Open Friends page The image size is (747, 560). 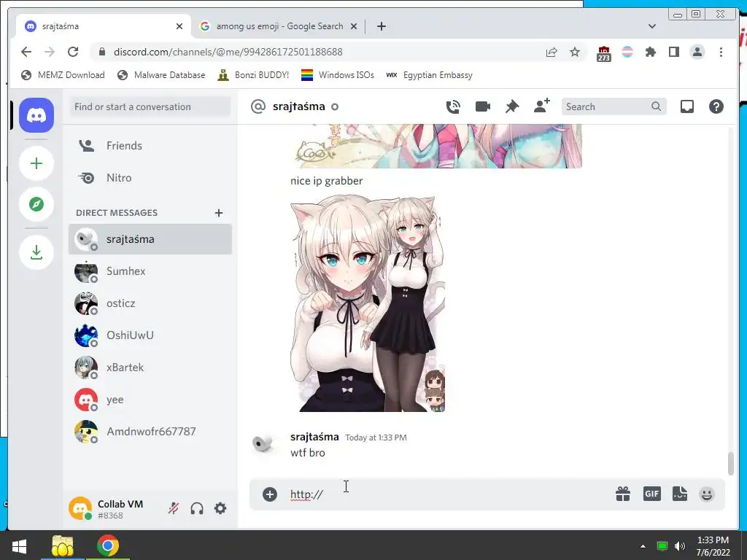[x=150, y=146]
